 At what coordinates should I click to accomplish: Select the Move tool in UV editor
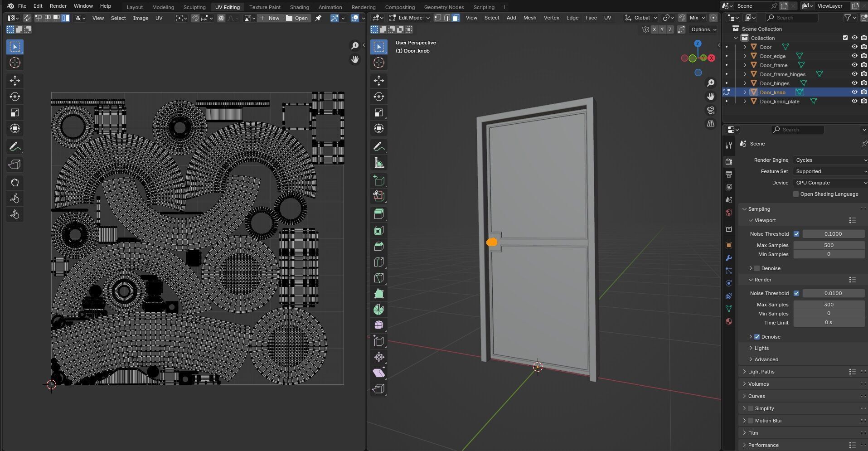pos(15,81)
